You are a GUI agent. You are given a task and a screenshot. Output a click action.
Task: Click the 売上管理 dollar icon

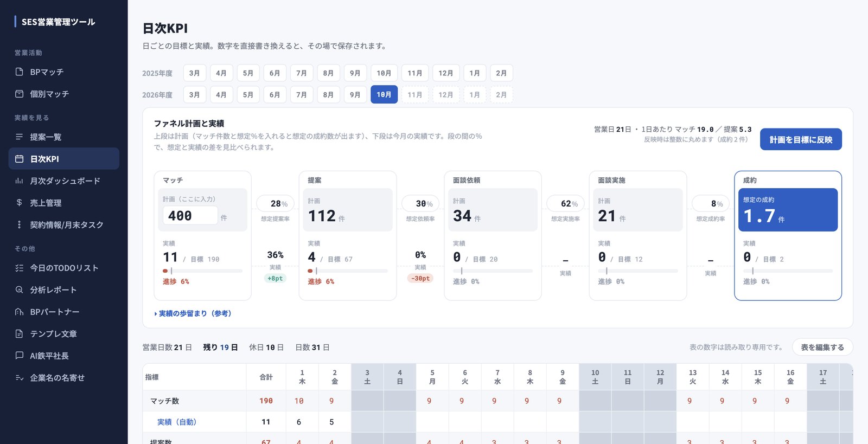20,202
